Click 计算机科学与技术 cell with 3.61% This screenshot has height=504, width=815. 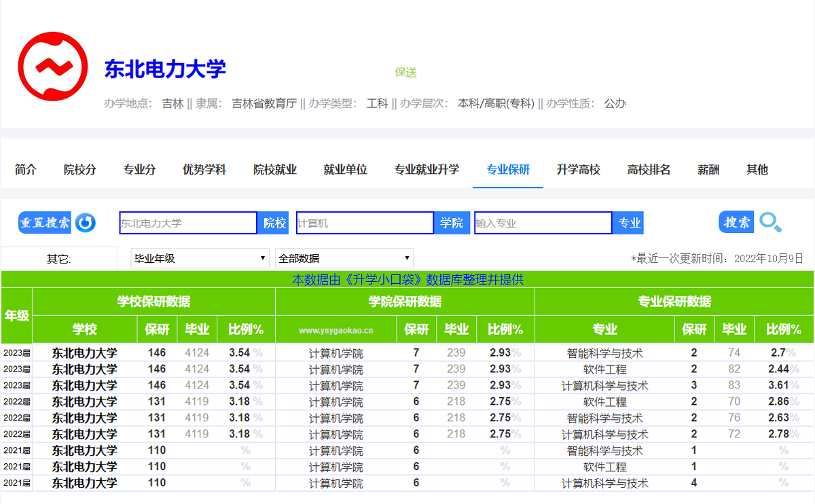tap(605, 386)
